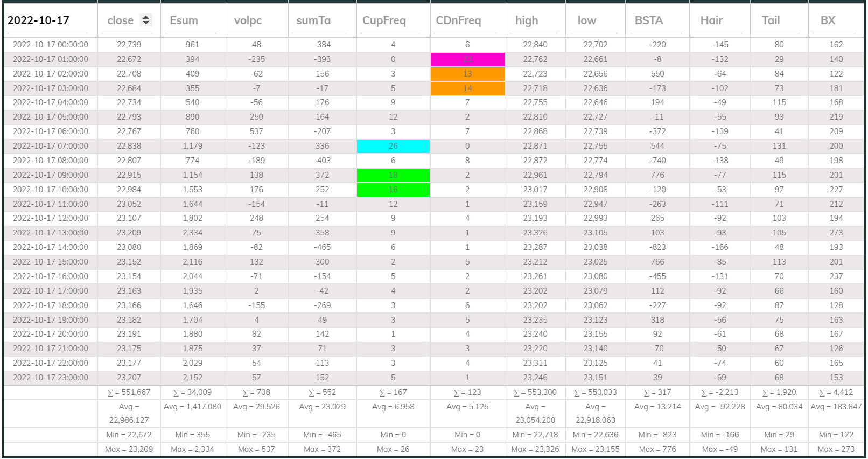Click the Esum average footer Avg = 1,417.080
Viewport: 868px width, 459px height.
click(192, 407)
